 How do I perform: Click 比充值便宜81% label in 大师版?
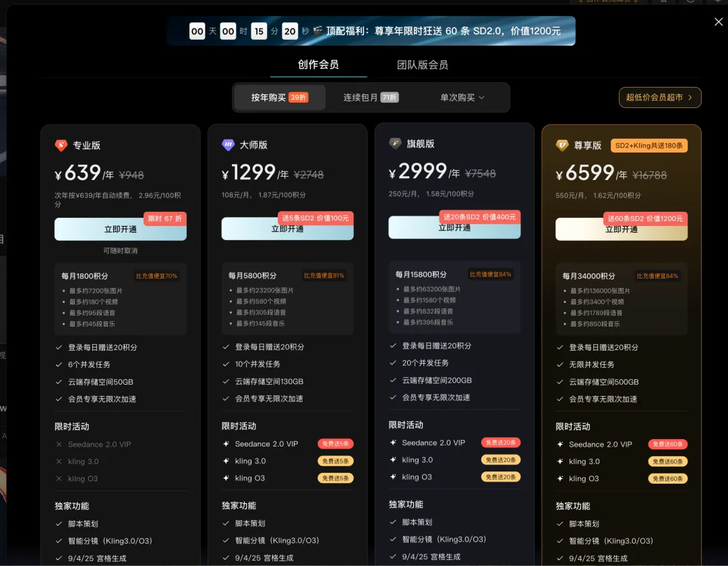pyautogui.click(x=324, y=275)
